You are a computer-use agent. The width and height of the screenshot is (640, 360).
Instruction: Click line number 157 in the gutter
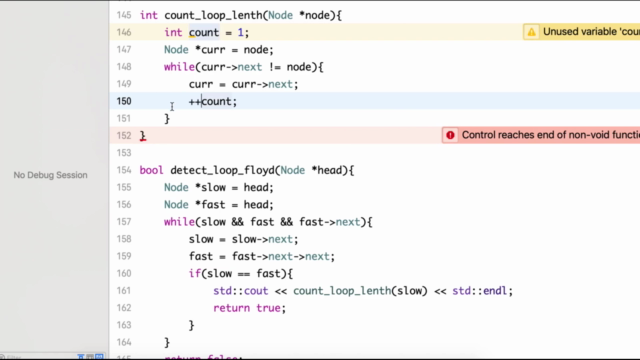124,222
